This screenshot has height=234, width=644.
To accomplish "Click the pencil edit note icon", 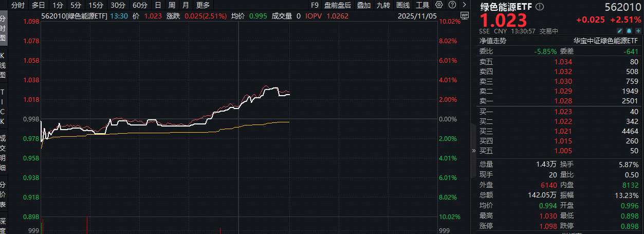I will click(620, 30).
